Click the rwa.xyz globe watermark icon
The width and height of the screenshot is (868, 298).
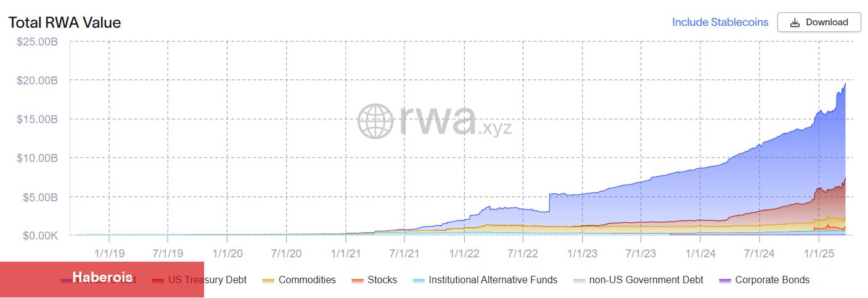coord(375,121)
